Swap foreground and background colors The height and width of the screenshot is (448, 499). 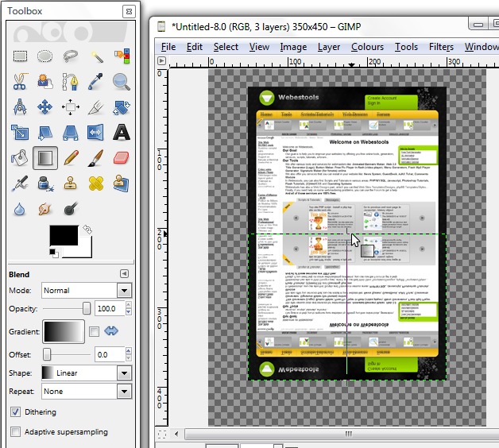(x=87, y=229)
